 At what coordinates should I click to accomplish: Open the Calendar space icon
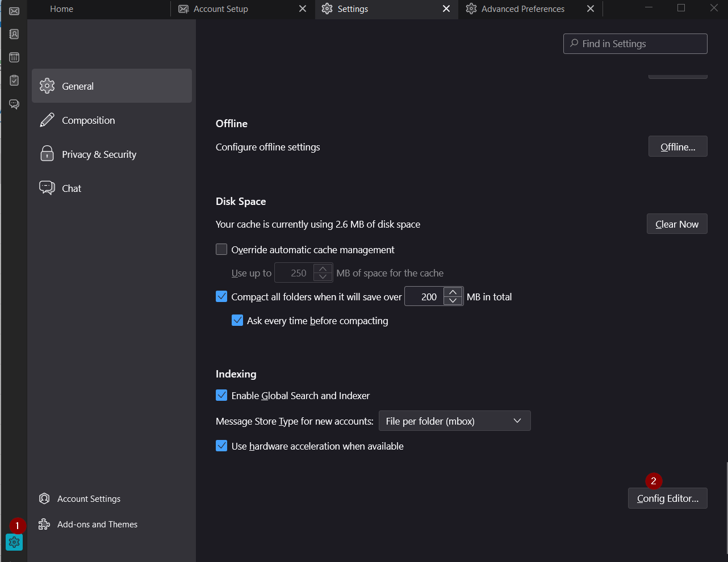point(14,57)
